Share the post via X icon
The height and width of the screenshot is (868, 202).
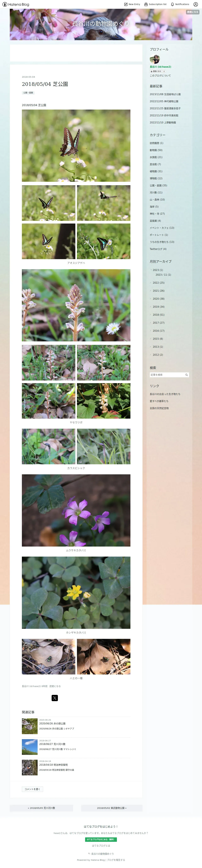point(55,698)
